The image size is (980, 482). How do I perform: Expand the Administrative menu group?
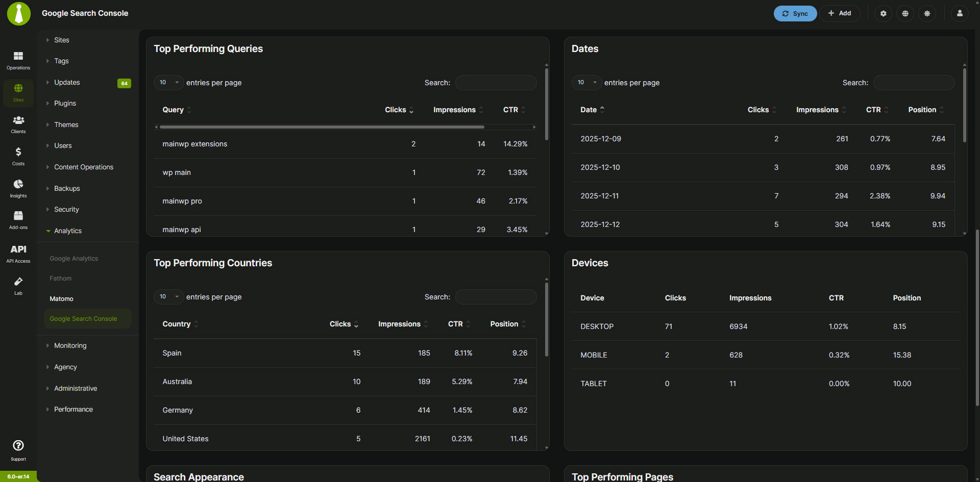(76, 388)
